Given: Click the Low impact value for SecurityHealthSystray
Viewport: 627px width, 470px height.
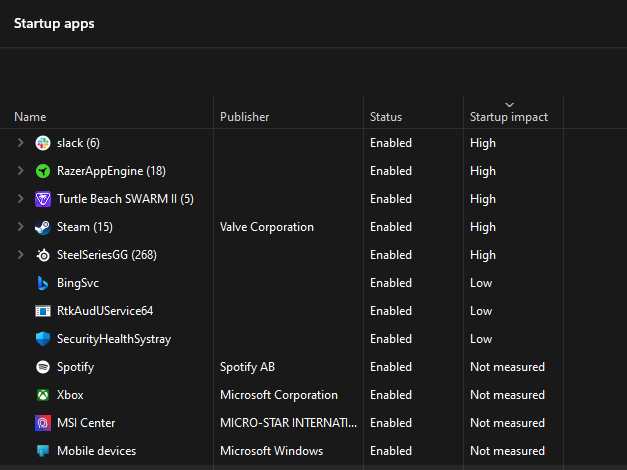Looking at the screenshot, I should [481, 339].
